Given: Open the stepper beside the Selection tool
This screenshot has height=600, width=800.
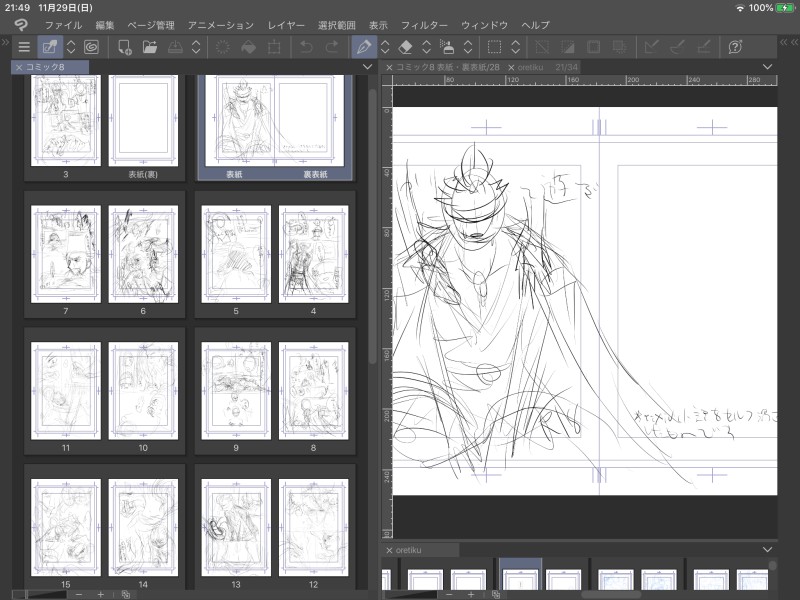Looking at the screenshot, I should tap(515, 47).
